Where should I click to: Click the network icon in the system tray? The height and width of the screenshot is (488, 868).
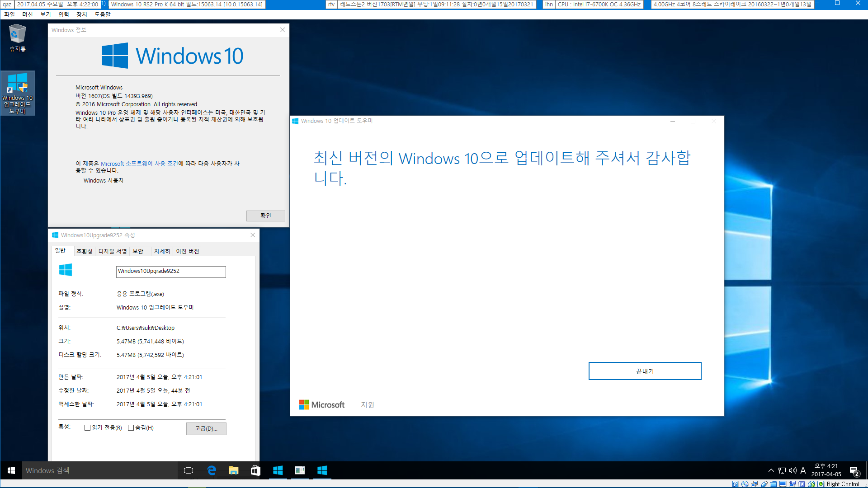pos(782,470)
